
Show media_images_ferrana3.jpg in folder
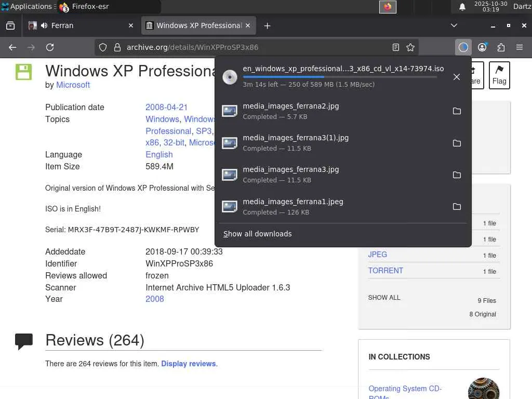[457, 175]
